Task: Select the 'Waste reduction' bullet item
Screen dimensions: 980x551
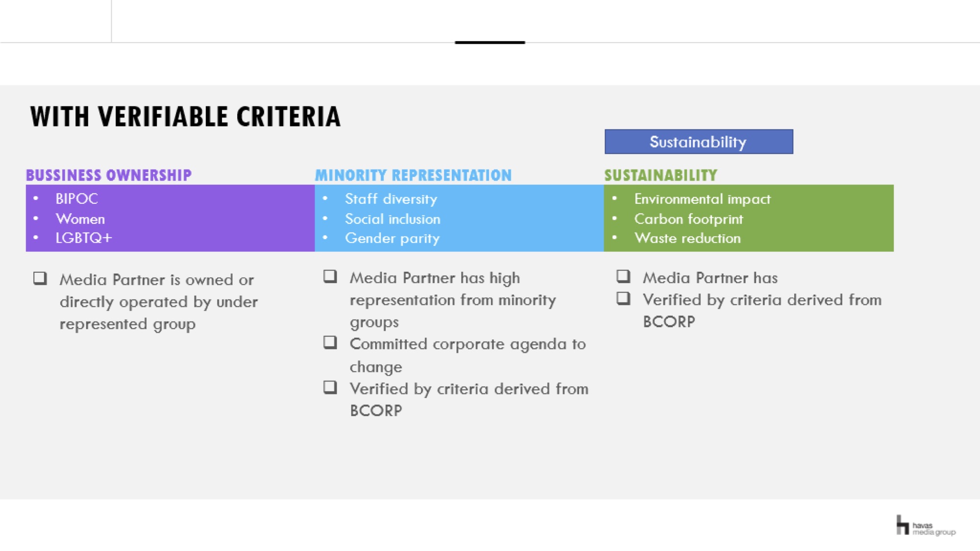Action: pos(687,239)
